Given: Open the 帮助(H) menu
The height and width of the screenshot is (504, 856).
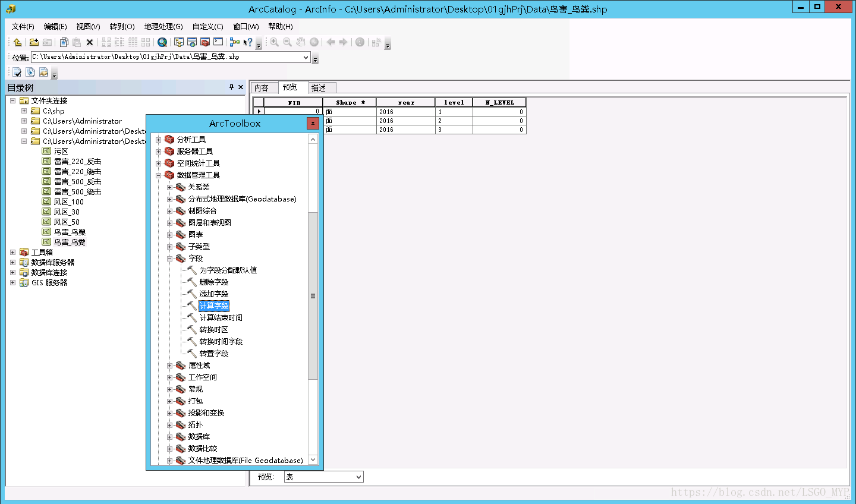Looking at the screenshot, I should [x=281, y=26].
